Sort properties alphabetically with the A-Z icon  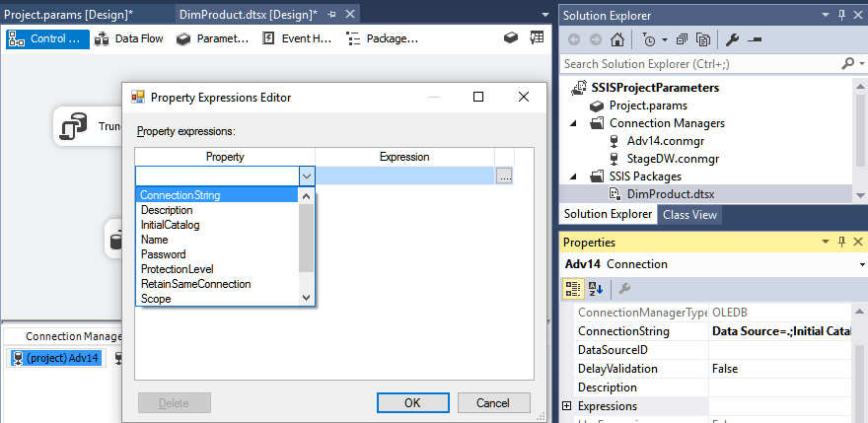pos(596,289)
